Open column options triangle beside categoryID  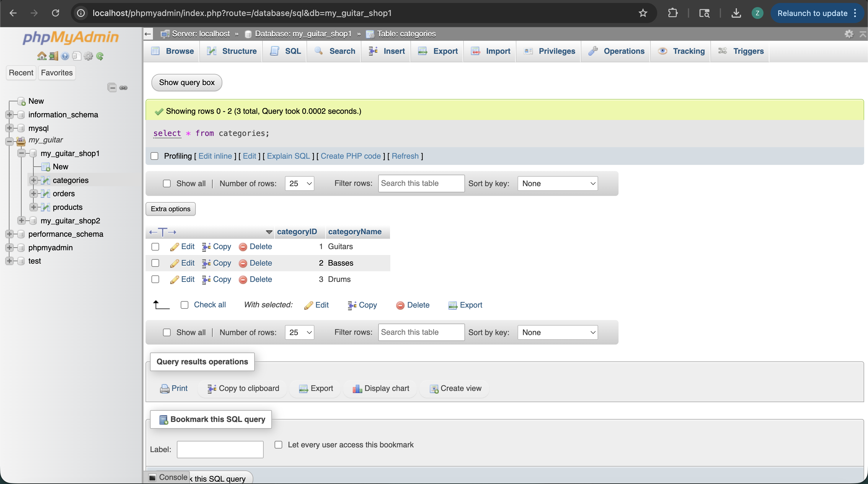click(269, 232)
